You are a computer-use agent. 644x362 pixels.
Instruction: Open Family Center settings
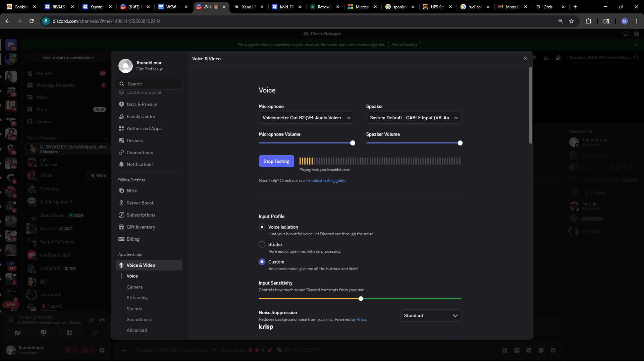tap(149, 116)
